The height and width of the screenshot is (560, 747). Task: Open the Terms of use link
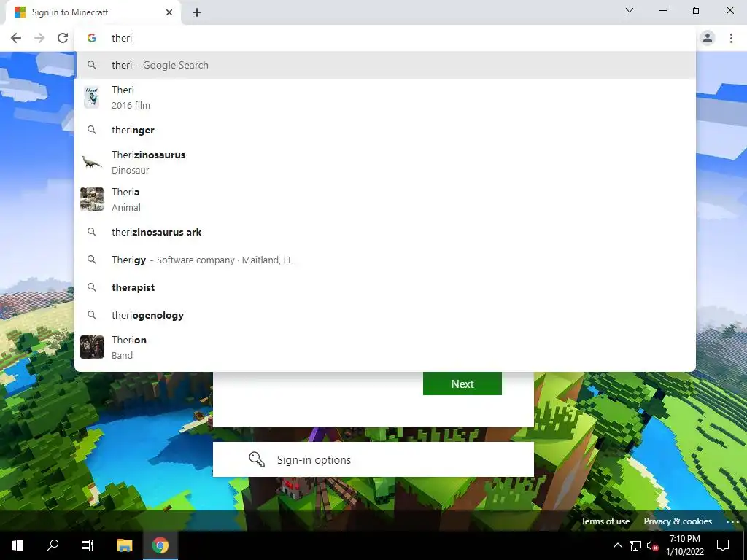coord(605,521)
